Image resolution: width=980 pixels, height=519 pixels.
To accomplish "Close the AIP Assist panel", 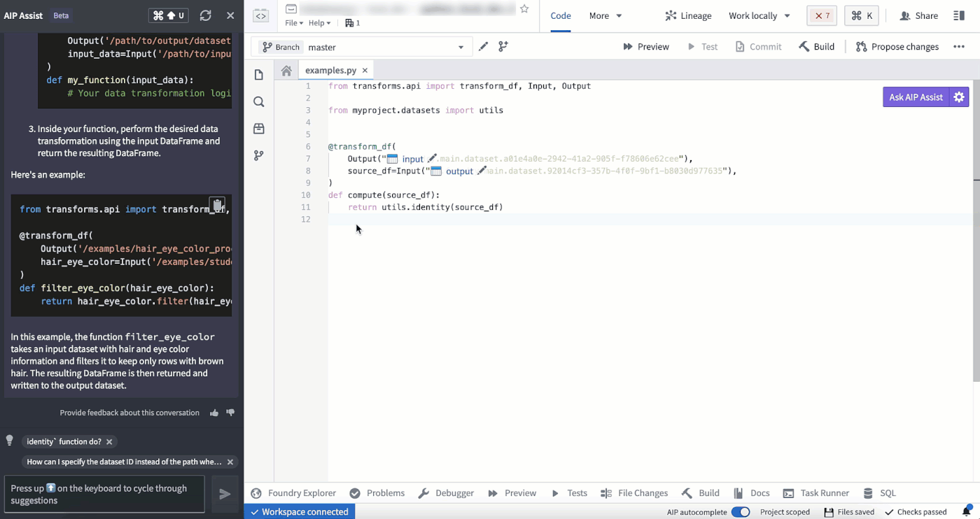I will coord(230,15).
